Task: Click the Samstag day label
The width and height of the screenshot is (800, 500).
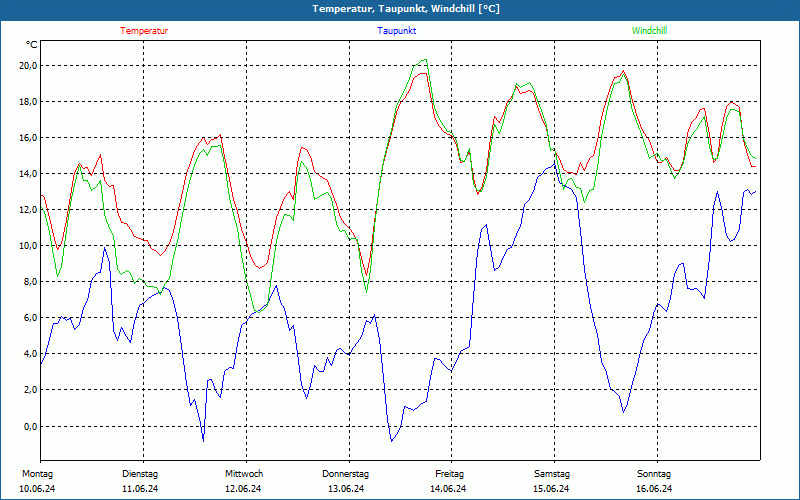Action: coord(552,474)
